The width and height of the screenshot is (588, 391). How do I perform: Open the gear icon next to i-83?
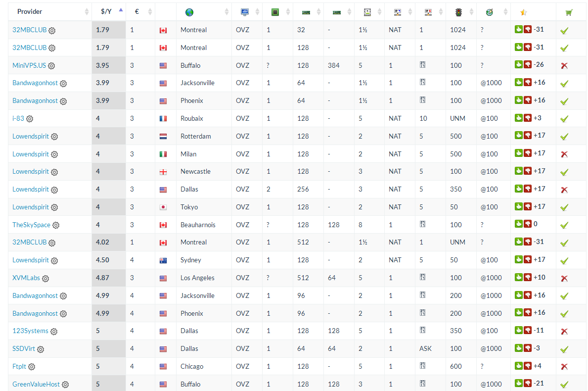[30, 119]
